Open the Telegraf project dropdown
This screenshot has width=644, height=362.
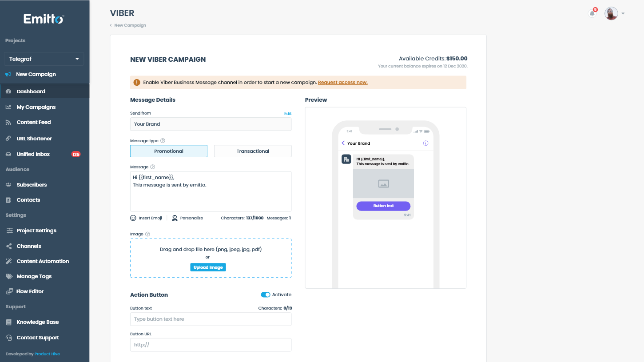coord(44,59)
